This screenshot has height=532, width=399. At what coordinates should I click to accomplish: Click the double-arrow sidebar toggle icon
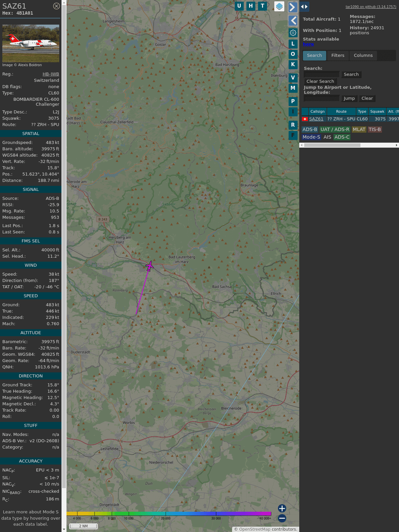click(304, 7)
